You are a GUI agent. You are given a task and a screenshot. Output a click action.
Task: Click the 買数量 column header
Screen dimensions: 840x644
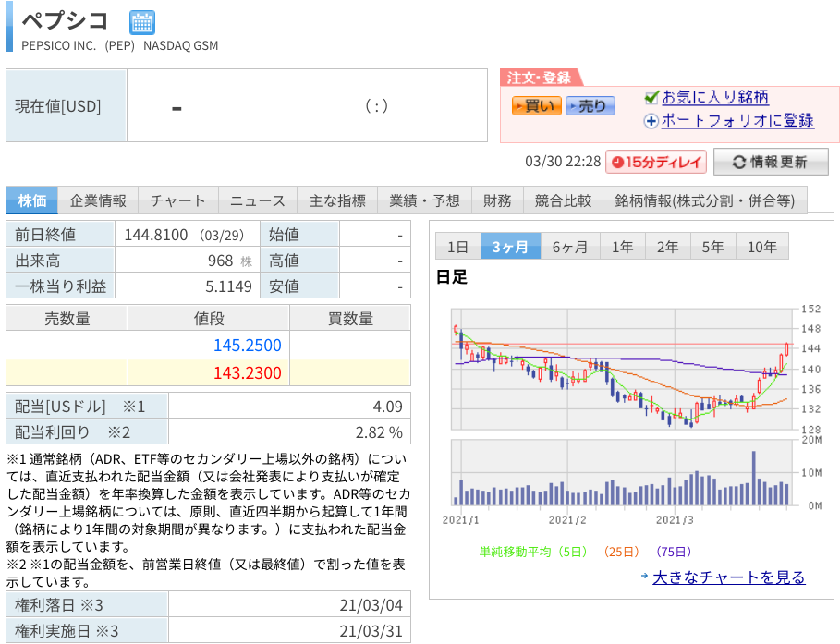[350, 318]
